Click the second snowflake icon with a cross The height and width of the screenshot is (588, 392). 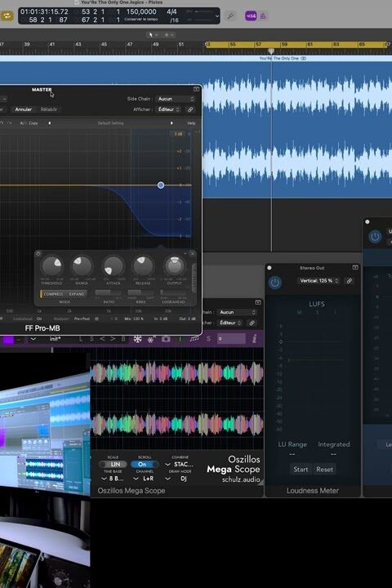(152, 339)
